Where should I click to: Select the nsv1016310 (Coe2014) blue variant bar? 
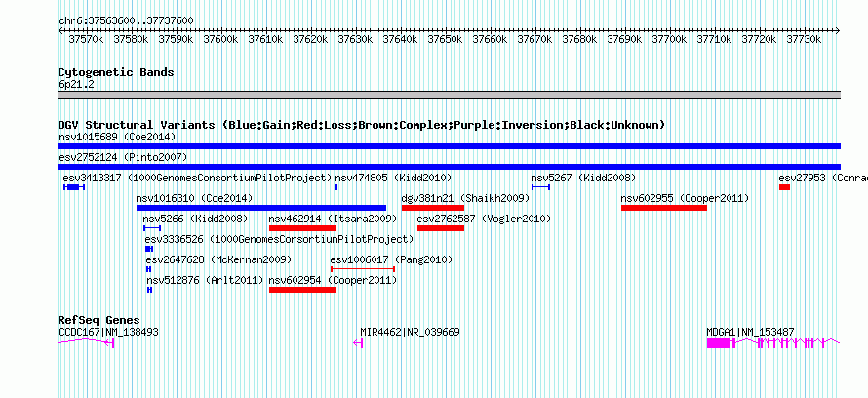(x=261, y=208)
